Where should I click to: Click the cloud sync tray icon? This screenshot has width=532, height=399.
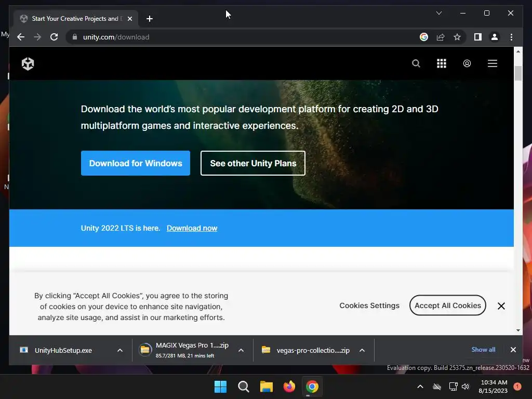click(x=437, y=387)
